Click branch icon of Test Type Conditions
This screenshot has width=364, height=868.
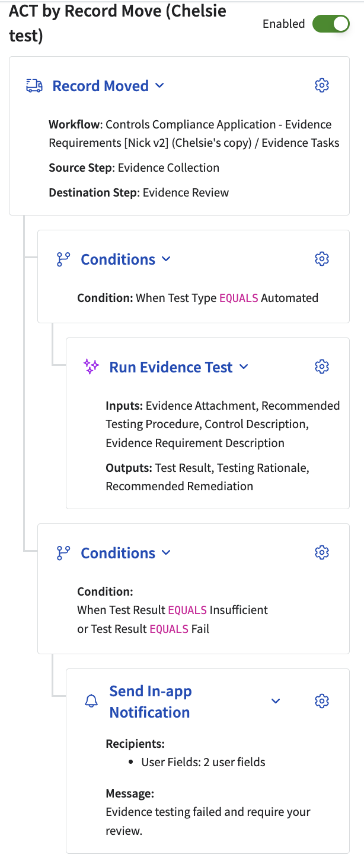(x=63, y=259)
